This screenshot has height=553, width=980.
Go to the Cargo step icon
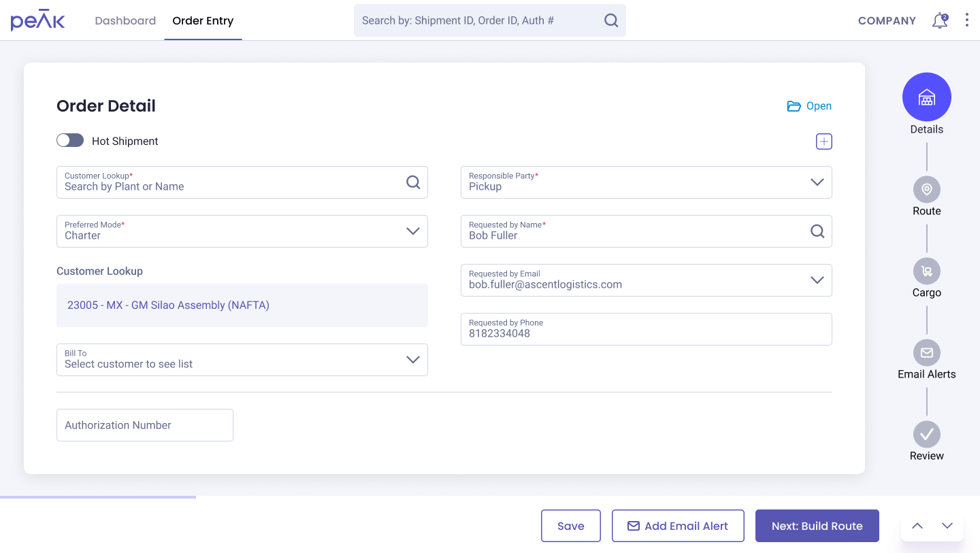click(927, 271)
